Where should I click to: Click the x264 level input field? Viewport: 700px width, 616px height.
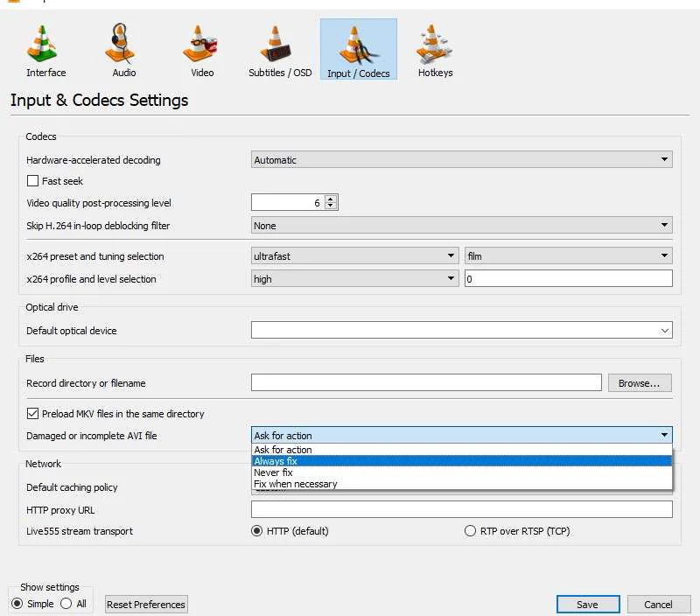click(x=568, y=278)
